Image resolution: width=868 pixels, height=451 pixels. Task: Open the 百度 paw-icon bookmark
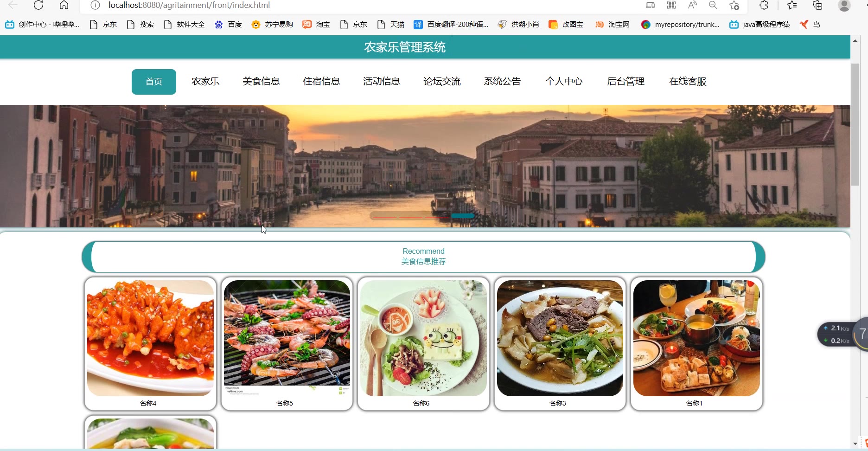click(228, 25)
